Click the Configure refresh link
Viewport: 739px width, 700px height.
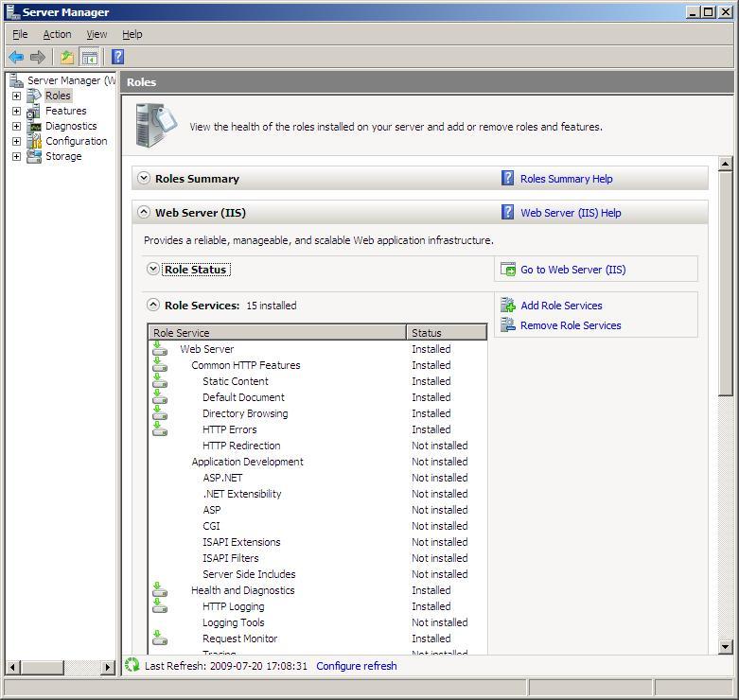click(x=357, y=666)
